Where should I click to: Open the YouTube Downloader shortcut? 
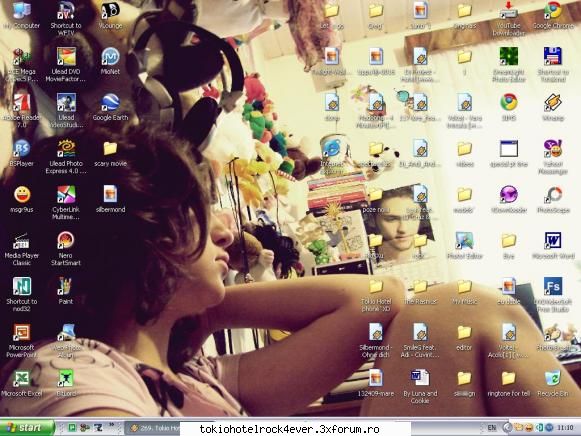(x=508, y=18)
